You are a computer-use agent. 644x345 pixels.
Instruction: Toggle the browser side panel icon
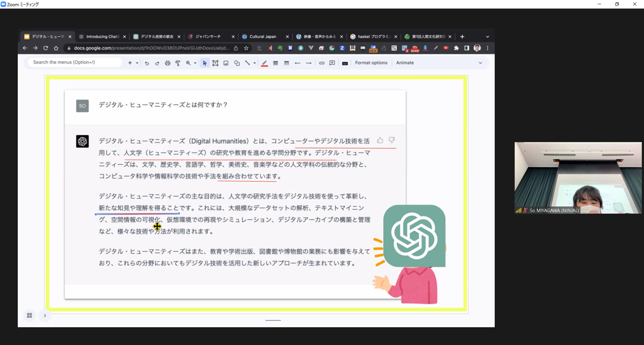point(466,48)
